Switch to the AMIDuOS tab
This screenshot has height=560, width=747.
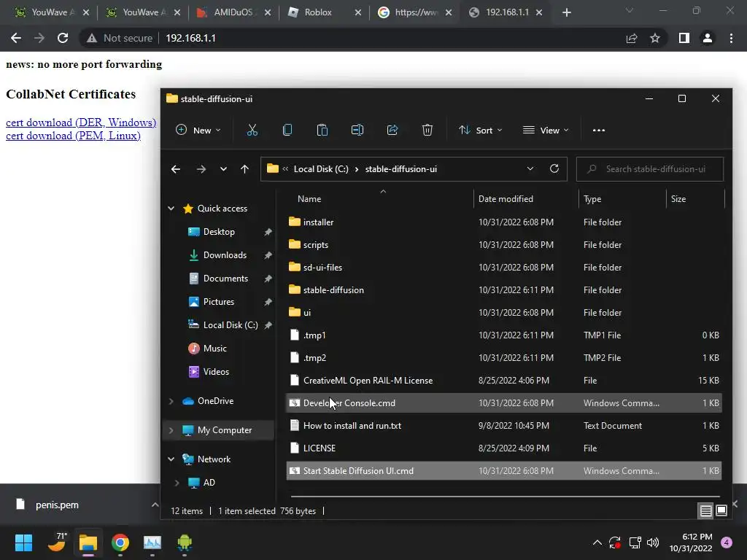[x=233, y=12]
